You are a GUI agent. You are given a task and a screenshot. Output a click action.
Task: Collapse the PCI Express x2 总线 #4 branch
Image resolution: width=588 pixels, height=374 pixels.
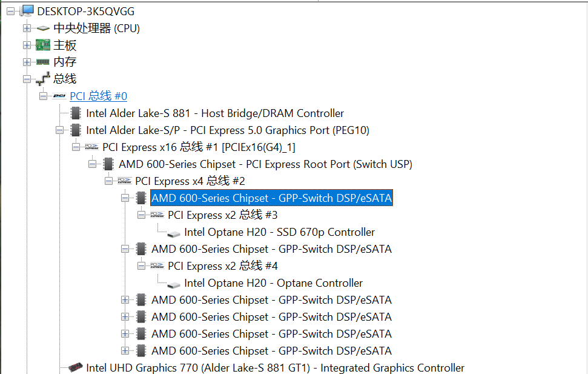(x=141, y=266)
